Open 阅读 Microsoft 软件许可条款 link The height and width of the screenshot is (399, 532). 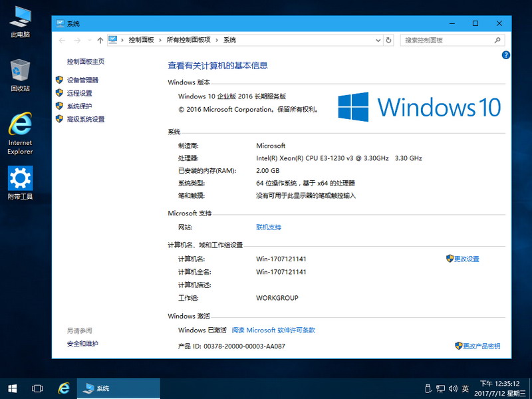tap(273, 330)
